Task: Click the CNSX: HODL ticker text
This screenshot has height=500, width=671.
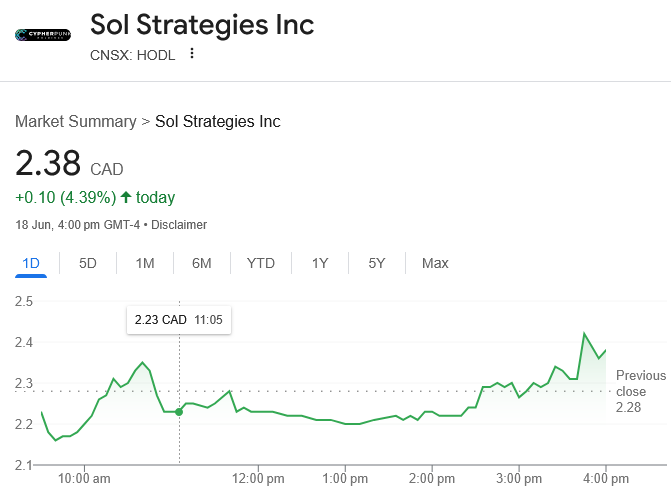Action: coord(132,55)
